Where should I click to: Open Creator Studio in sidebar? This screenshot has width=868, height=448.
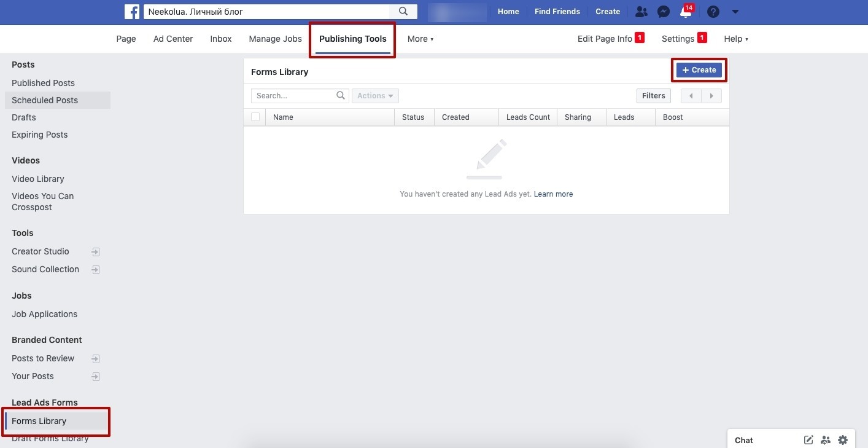(41, 251)
